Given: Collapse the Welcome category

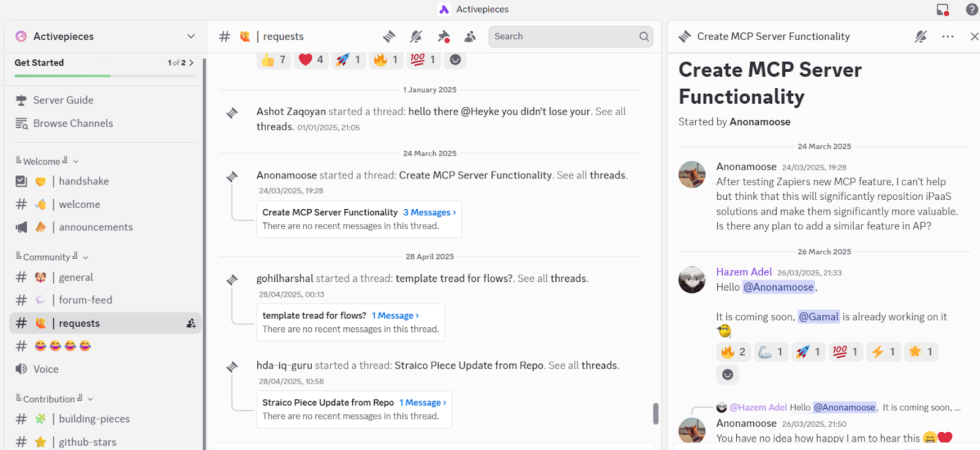Looking at the screenshot, I should click(47, 161).
